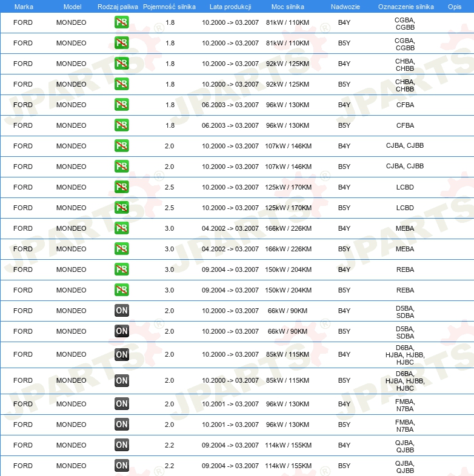
Task: Click petrol icon in REBA B5Y row
Action: click(122, 290)
